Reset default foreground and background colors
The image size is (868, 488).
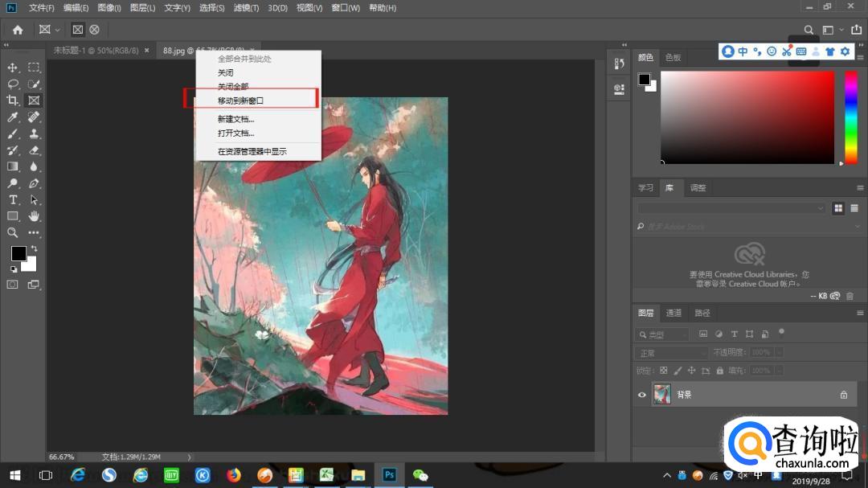(14, 269)
